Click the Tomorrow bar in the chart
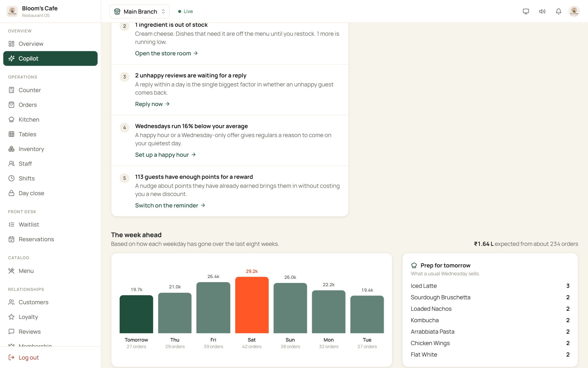This screenshot has width=588, height=368. [x=136, y=314]
